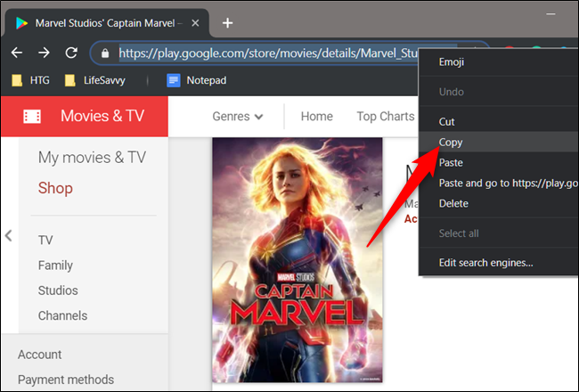Open My movies & TV

[92, 158]
